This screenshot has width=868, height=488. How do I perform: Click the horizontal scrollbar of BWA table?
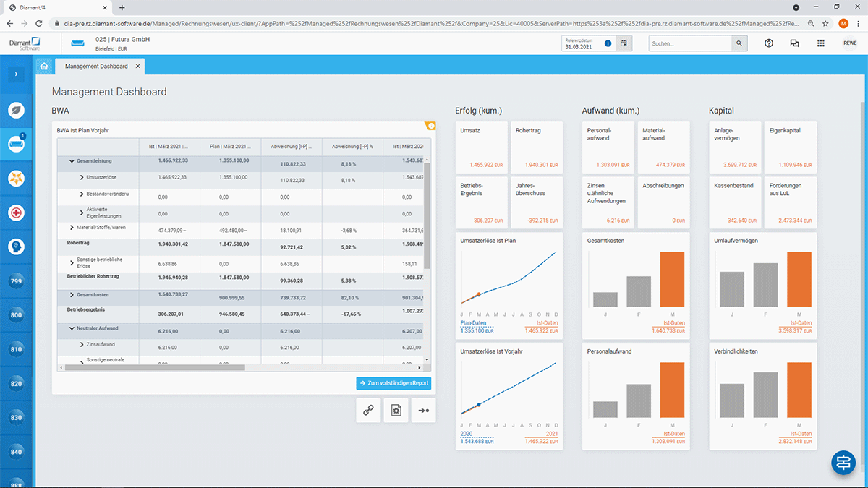[156, 367]
